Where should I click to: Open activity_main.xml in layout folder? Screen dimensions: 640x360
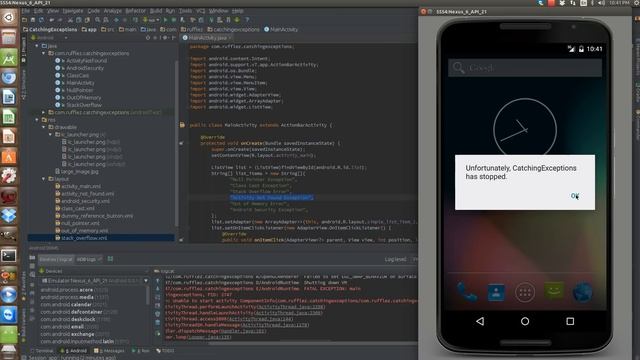(81, 186)
